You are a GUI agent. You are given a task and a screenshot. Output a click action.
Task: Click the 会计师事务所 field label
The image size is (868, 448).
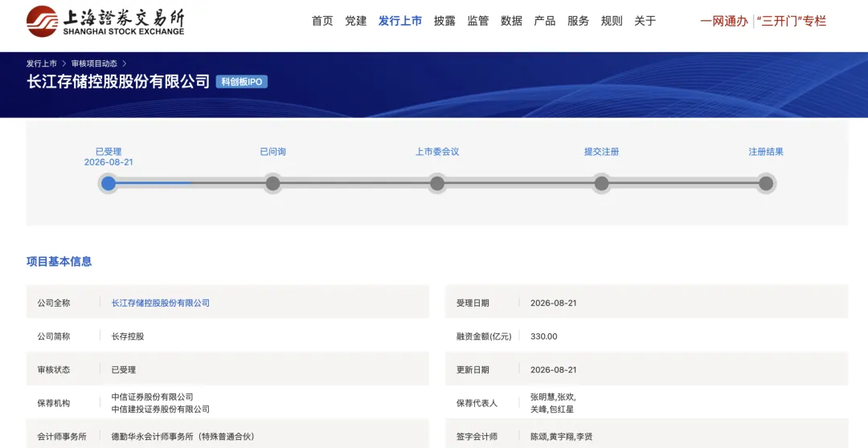point(62,437)
